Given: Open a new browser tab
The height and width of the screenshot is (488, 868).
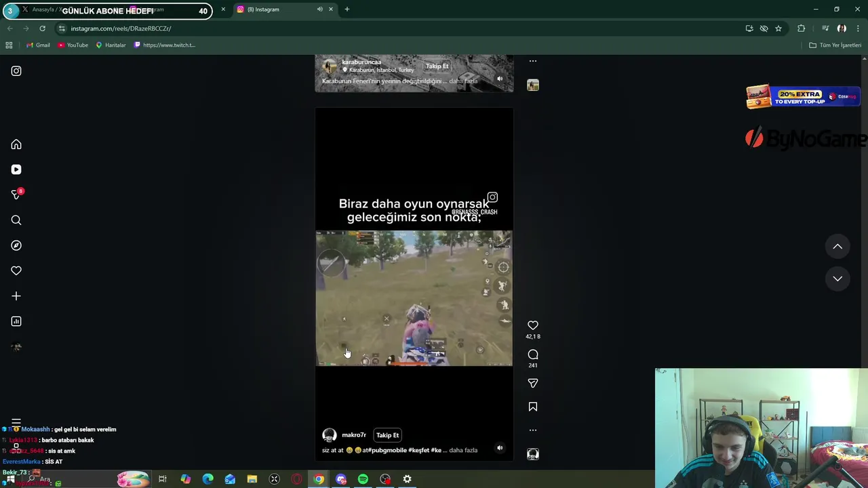Looking at the screenshot, I should coord(347,9).
